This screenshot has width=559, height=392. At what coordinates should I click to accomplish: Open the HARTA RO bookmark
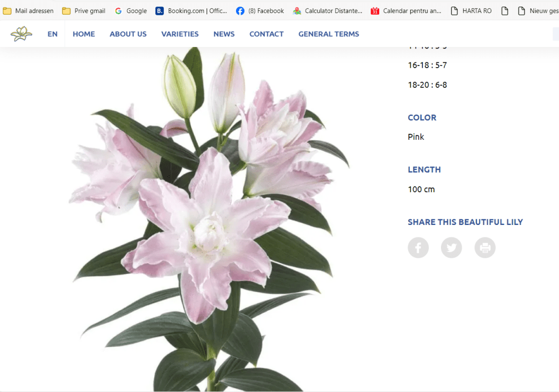pos(470,11)
